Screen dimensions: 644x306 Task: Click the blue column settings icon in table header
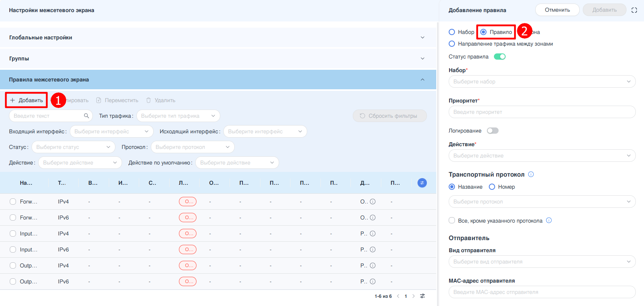click(422, 183)
